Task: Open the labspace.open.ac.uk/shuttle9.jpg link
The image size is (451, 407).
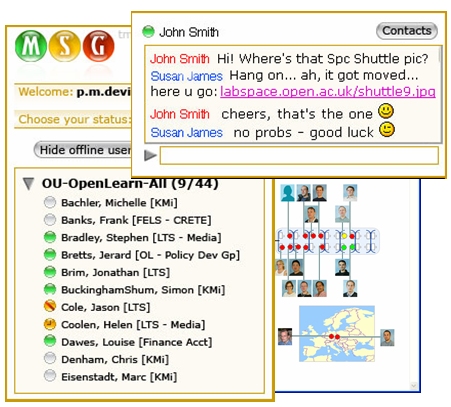Action: tap(328, 91)
